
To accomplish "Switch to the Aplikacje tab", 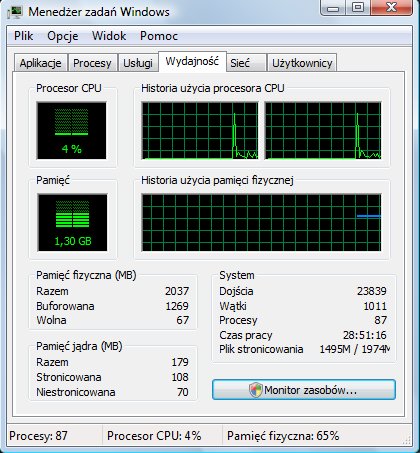I will pos(40,63).
